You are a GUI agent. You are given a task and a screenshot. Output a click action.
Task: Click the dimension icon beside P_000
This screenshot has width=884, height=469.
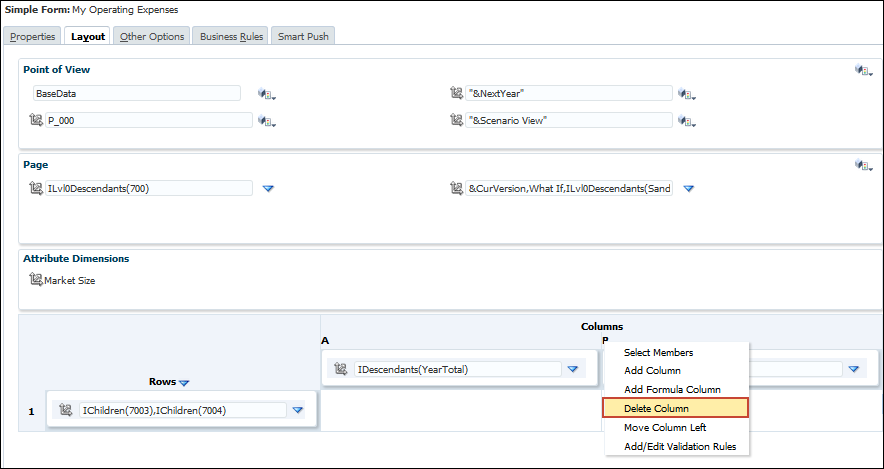36,120
